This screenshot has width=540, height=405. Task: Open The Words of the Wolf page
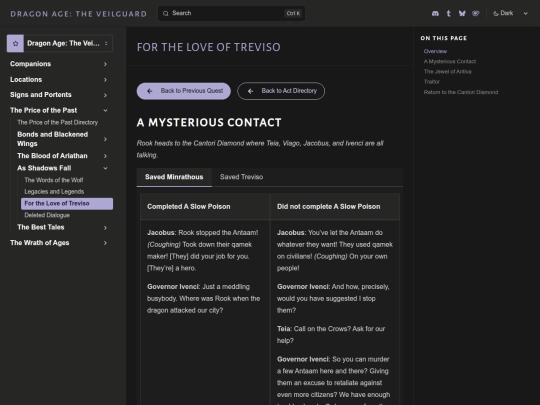[54, 180]
